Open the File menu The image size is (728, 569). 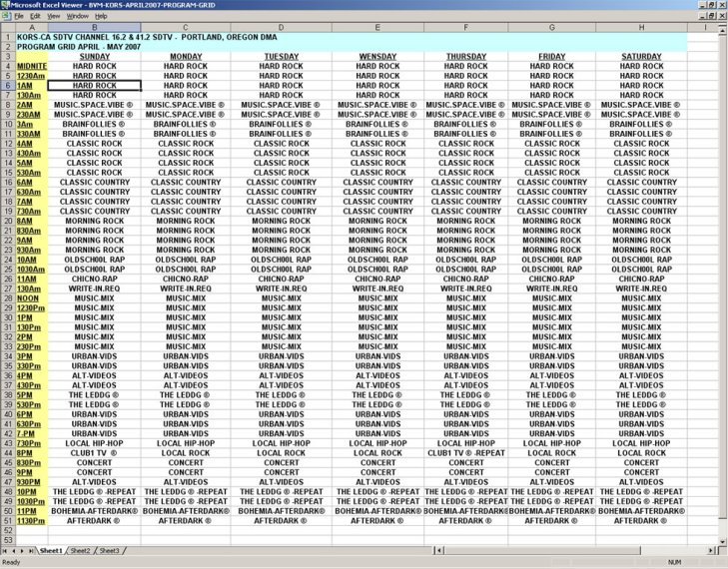click(x=18, y=16)
